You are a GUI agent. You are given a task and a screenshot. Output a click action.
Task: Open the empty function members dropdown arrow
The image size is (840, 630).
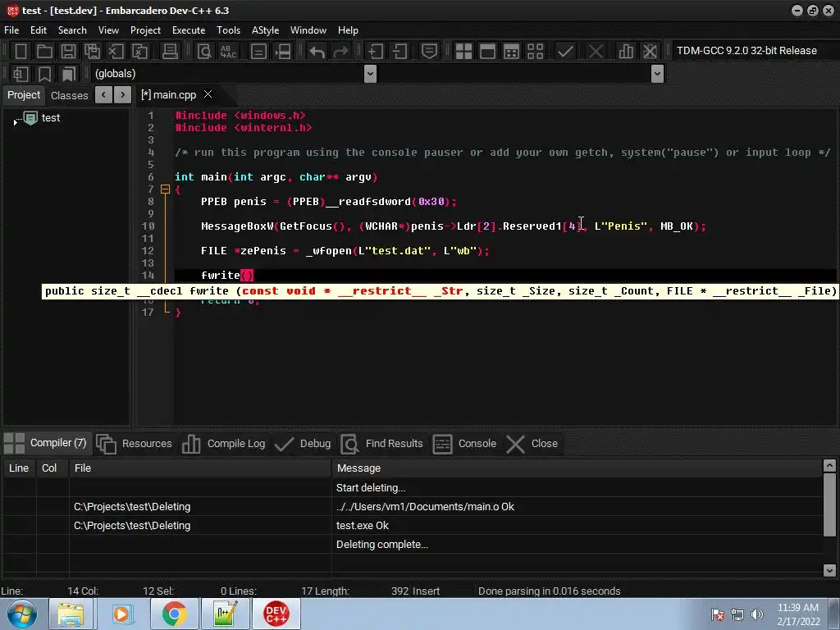(657, 73)
